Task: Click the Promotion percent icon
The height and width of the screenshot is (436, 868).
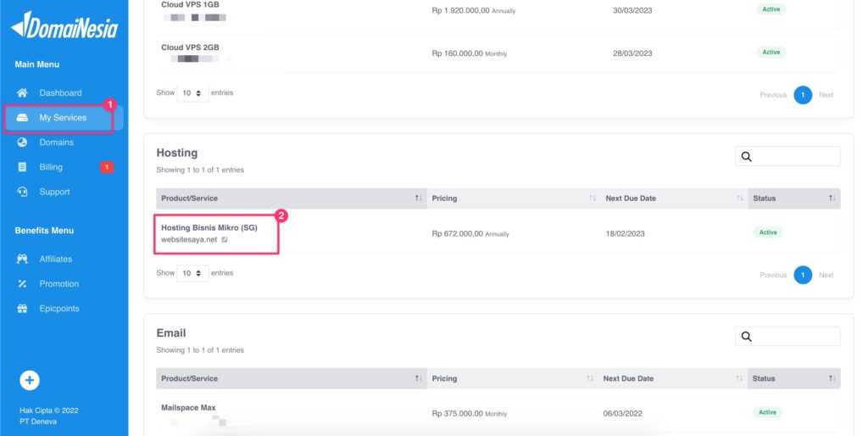Action: point(23,284)
